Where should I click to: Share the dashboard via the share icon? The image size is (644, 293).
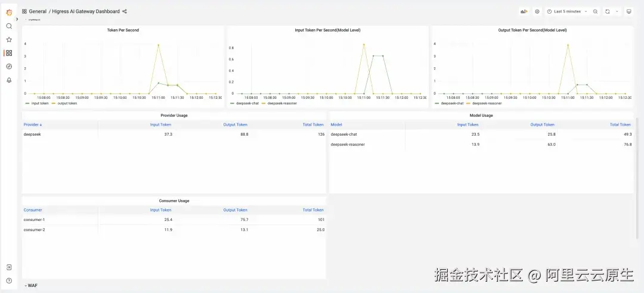point(125,11)
